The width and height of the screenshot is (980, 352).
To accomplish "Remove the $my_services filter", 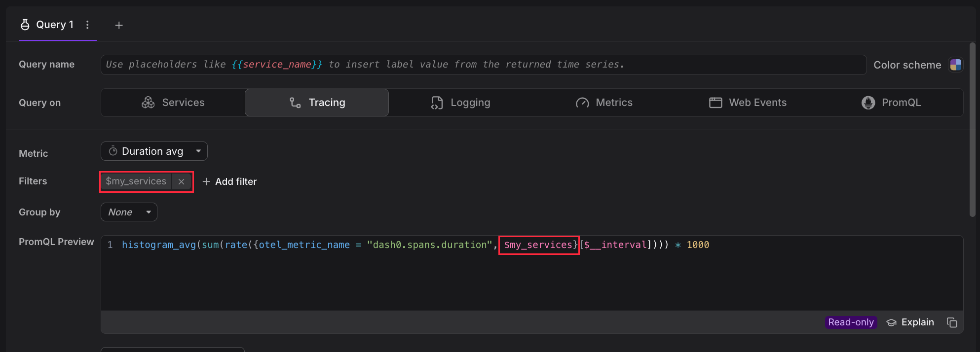I will coord(182,181).
